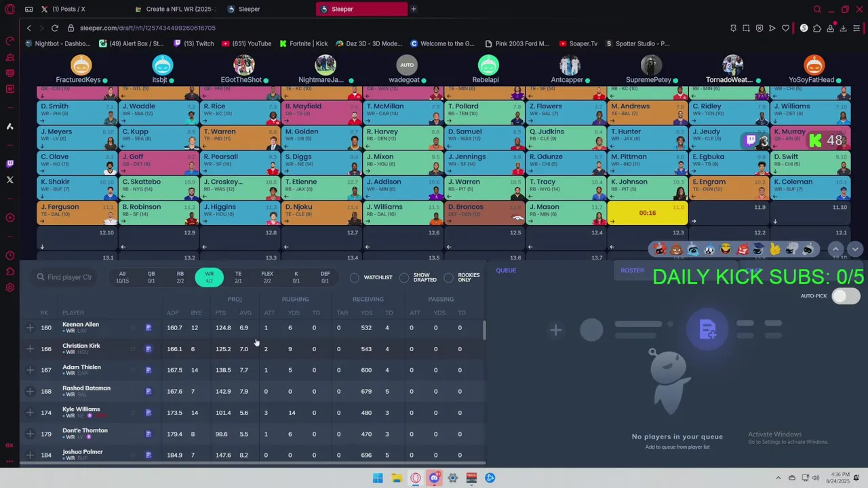Image resolution: width=868 pixels, height=488 pixels.
Task: Star Keenan Allen for the watchlist
Action: coord(133,328)
